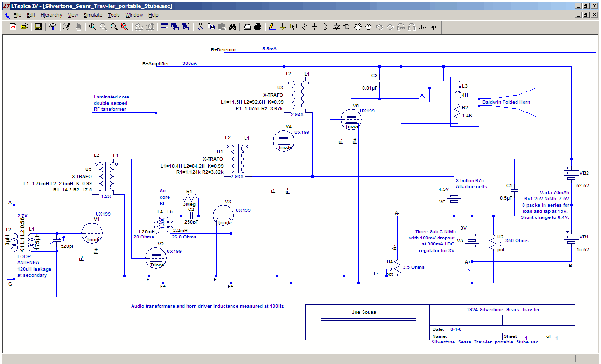Click the Find binoculars button
This screenshot has height=364, width=601.
coord(232,27)
